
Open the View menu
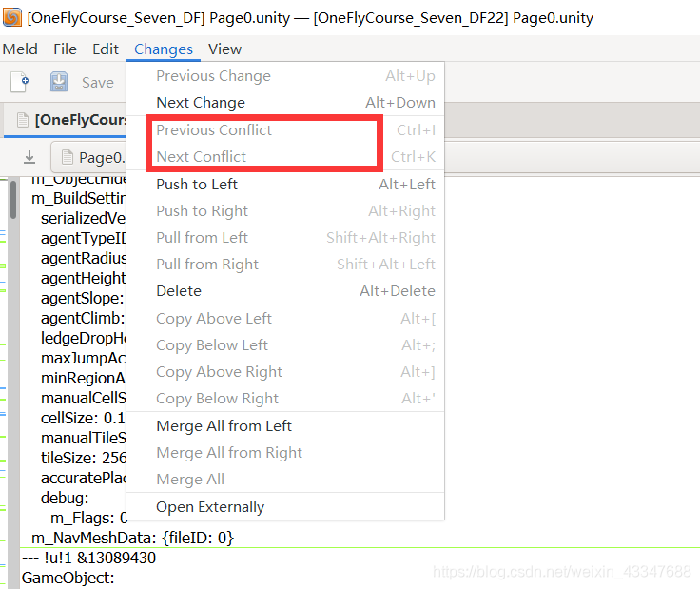point(224,49)
